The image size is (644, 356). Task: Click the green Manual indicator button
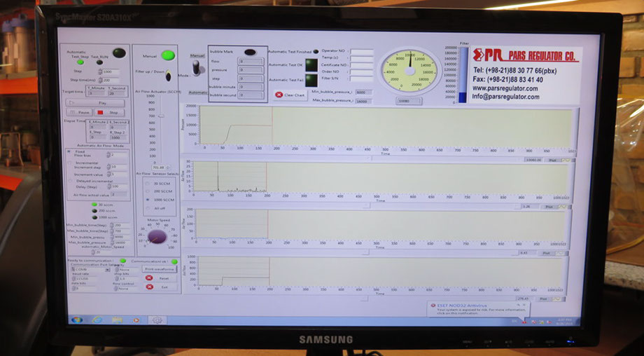coord(167,55)
